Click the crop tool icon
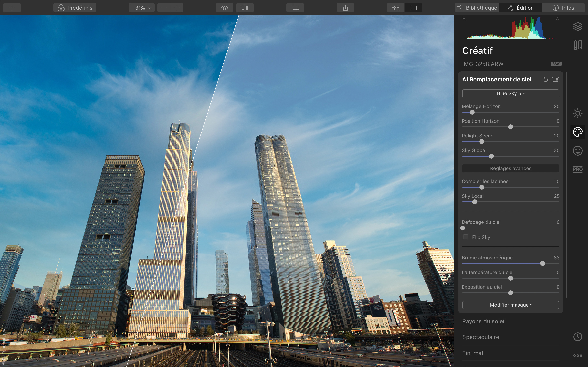This screenshot has width=588, height=367. [295, 8]
